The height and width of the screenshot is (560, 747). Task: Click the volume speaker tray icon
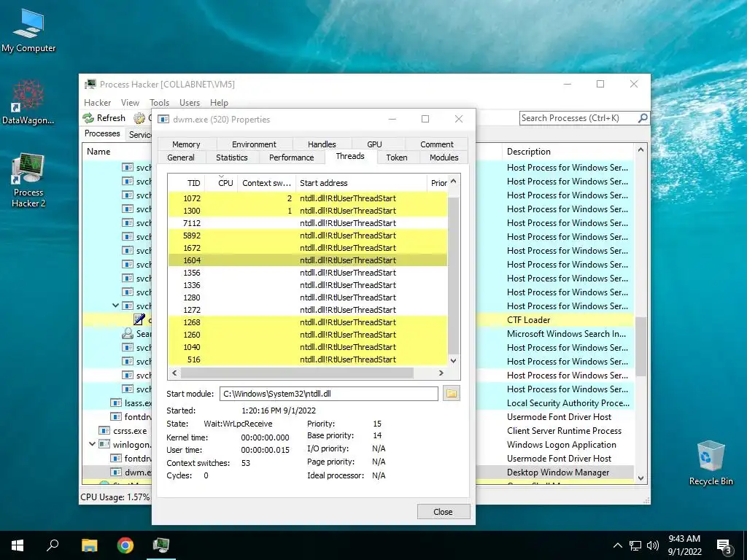653,545
